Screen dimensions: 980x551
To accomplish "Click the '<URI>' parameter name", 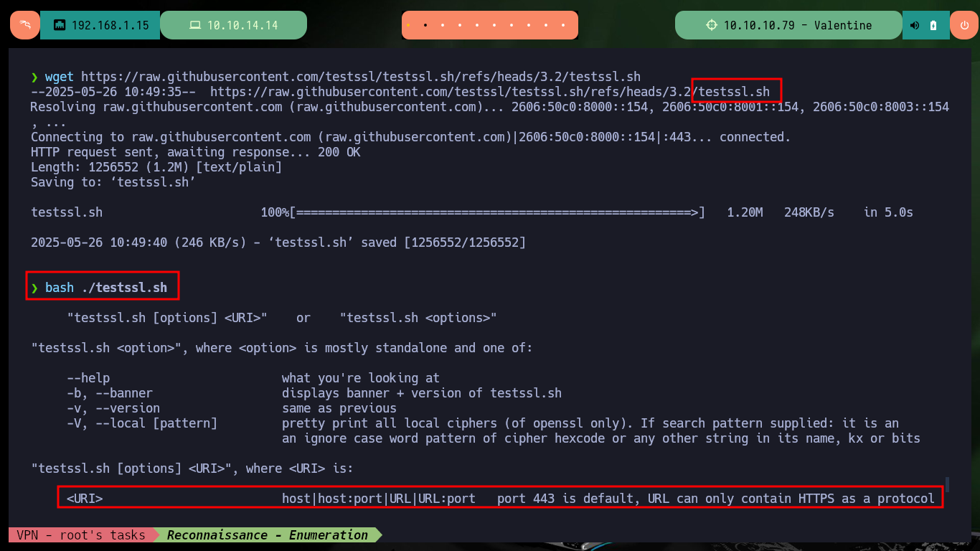I will click(85, 499).
